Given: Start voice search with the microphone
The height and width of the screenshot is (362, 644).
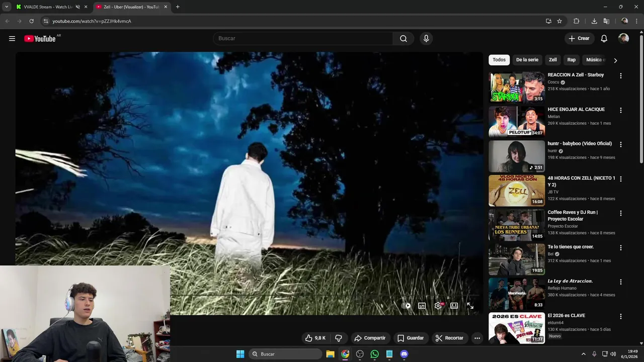Looking at the screenshot, I should click(426, 39).
